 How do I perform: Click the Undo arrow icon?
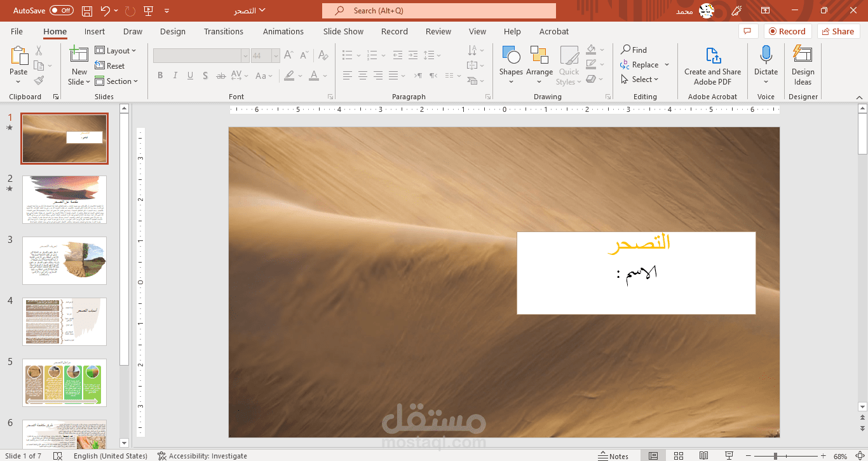click(105, 11)
